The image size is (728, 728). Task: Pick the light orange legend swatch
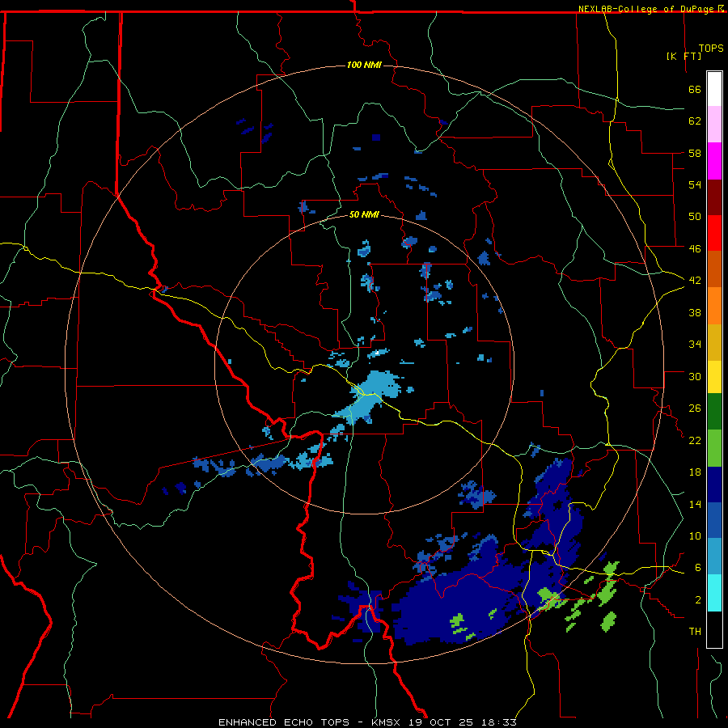pyautogui.click(x=714, y=306)
